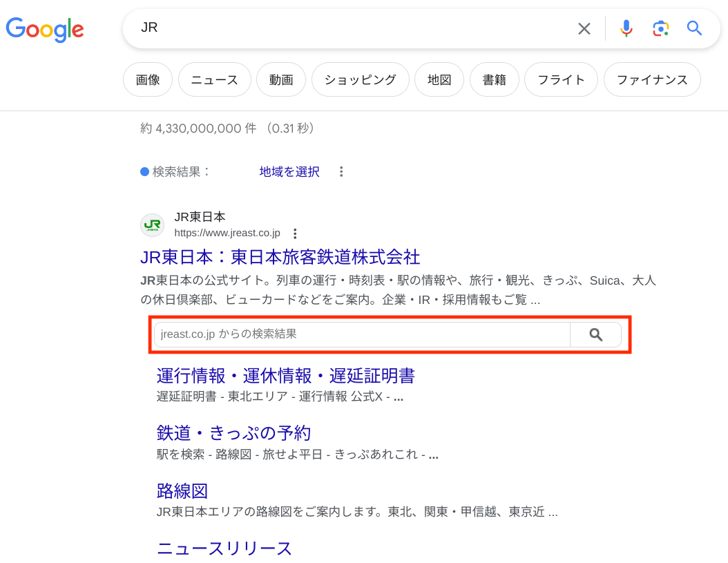Screen dimensions: 728x563
Task: Switch to ニュース results tab
Action: pyautogui.click(x=215, y=80)
